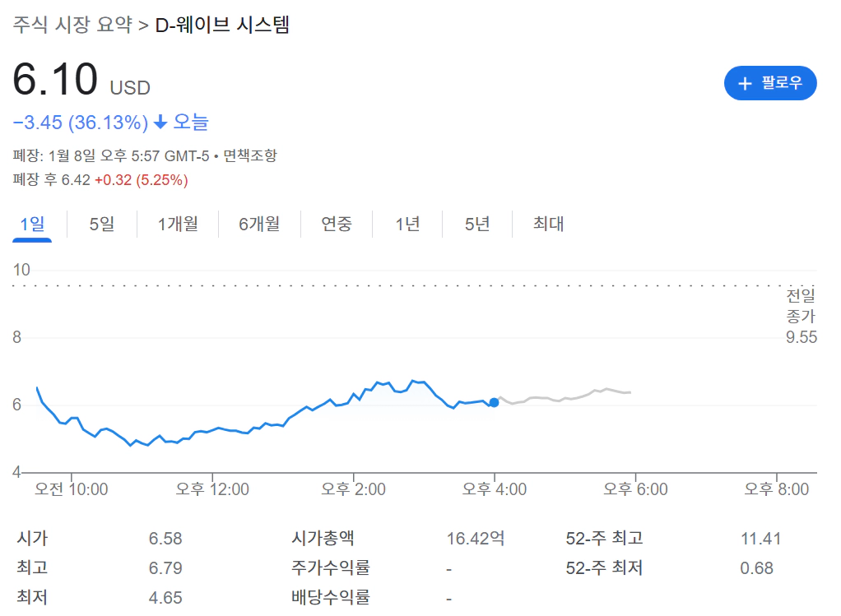Click the plus icon in the follow button
The image size is (841, 616).
click(745, 83)
